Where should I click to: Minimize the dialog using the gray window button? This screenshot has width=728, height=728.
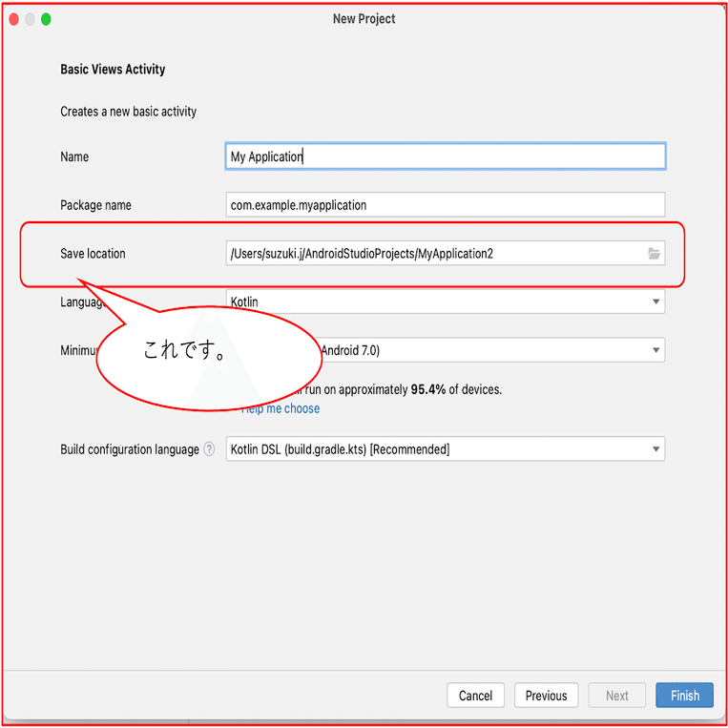tap(30, 19)
